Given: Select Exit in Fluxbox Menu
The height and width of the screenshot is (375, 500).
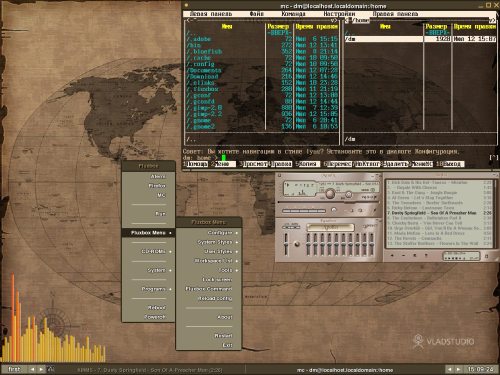Looking at the screenshot, I should tap(208, 345).
